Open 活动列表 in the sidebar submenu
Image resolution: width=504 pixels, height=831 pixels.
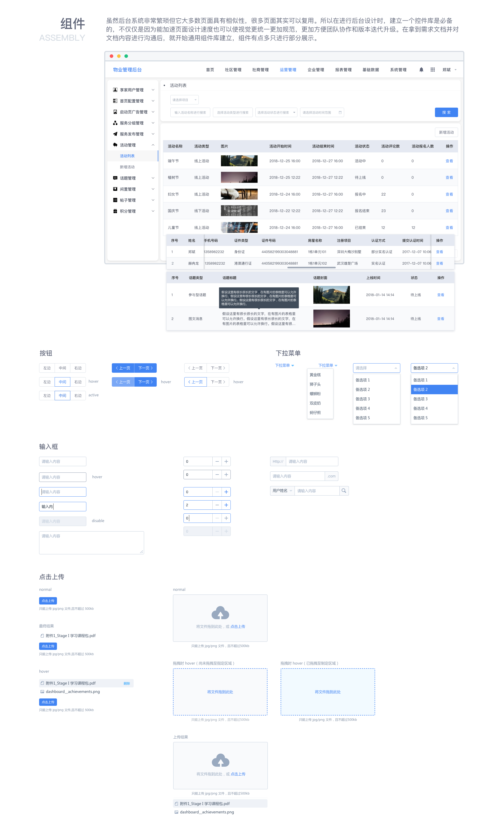[x=133, y=156]
